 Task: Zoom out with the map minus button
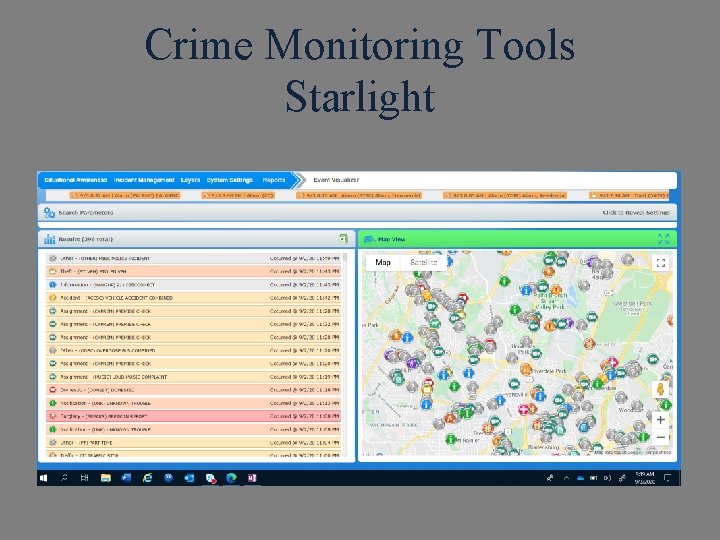[660, 437]
